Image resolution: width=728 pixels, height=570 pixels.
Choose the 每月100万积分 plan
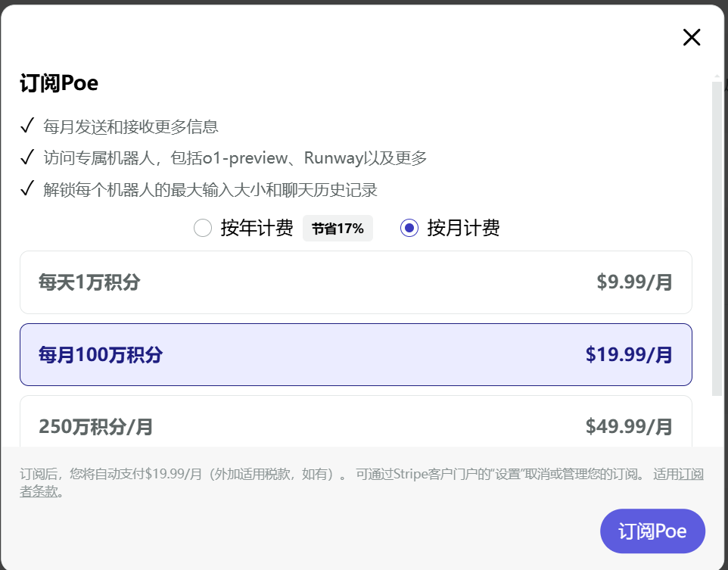pos(356,354)
